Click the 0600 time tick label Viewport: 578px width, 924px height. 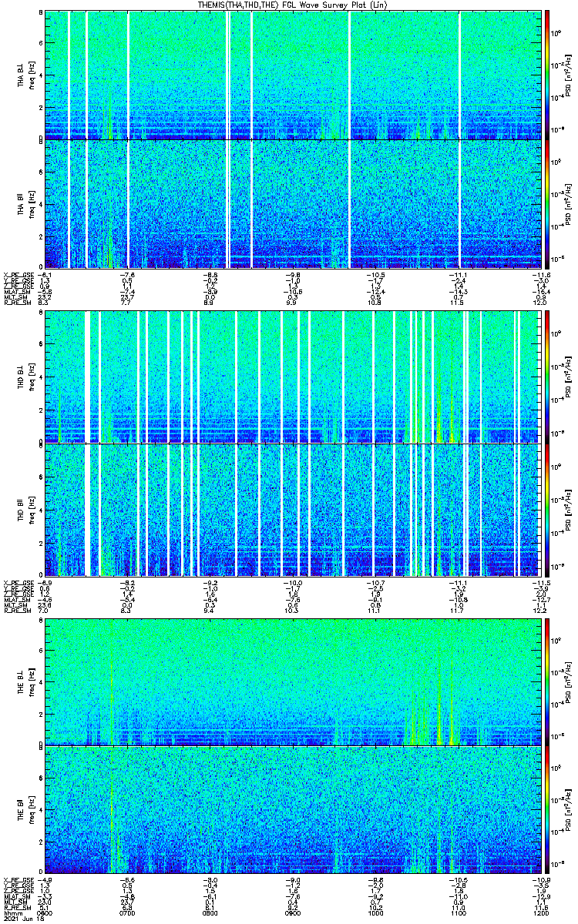pyautogui.click(x=45, y=914)
